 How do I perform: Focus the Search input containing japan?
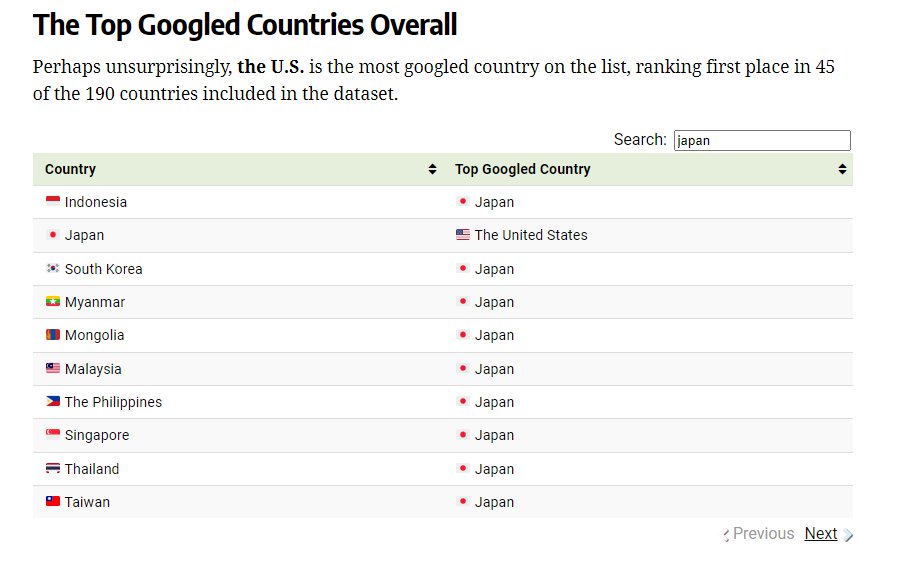[762, 140]
